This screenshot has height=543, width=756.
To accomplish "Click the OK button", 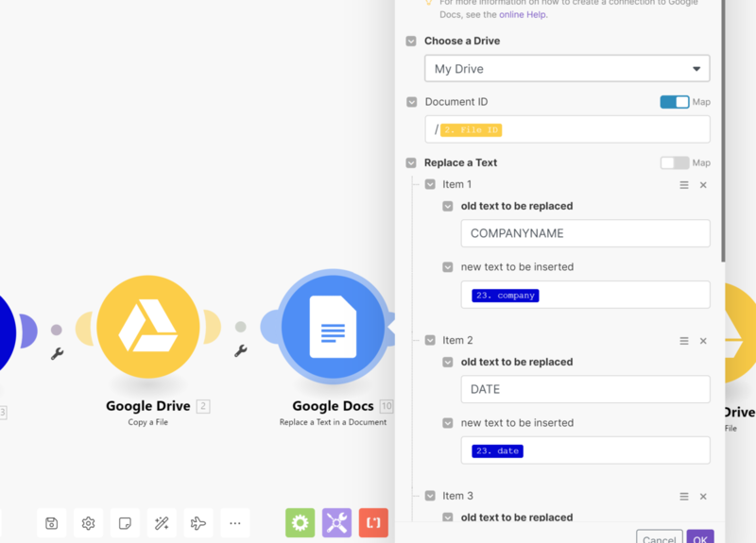I will click(x=700, y=536).
